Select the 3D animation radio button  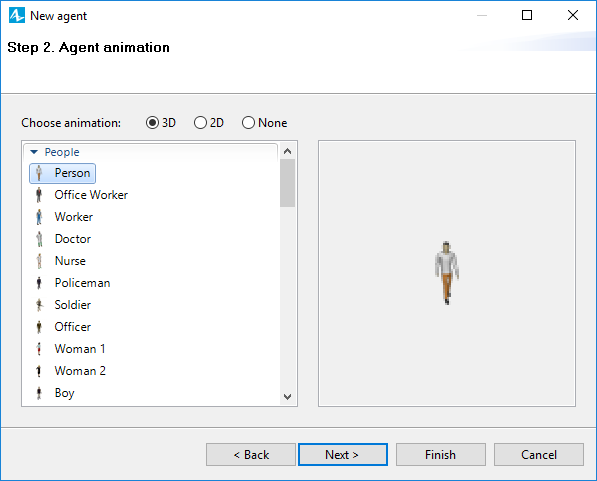pos(152,123)
